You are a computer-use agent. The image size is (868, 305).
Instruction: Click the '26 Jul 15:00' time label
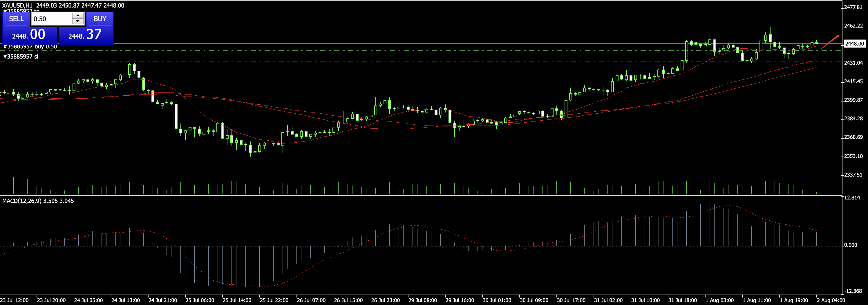coord(348,300)
